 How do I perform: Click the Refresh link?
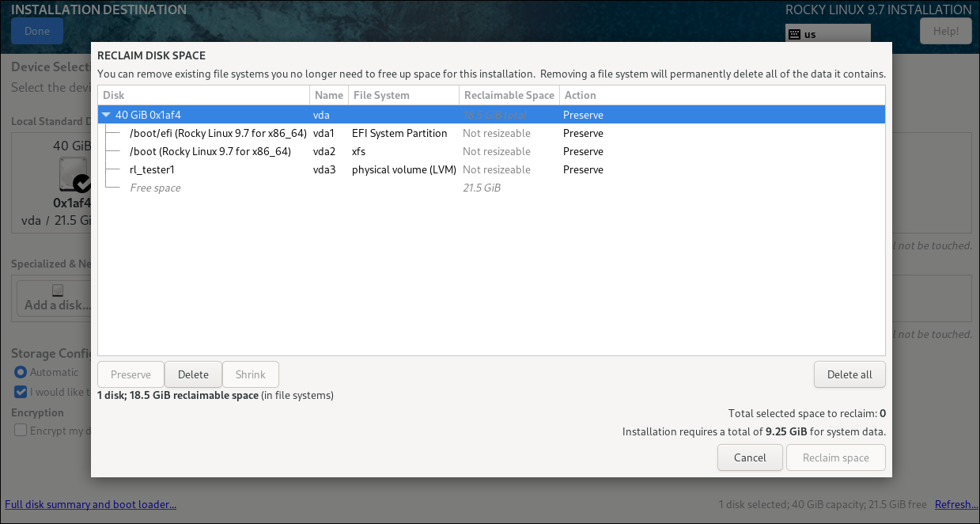(x=955, y=504)
